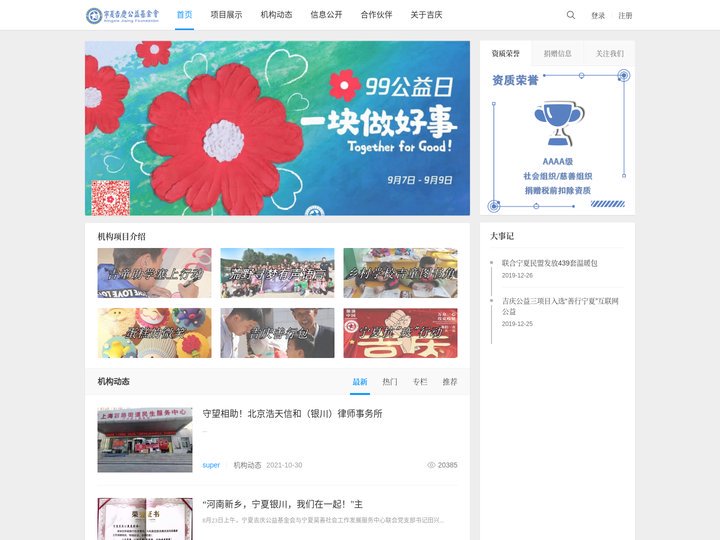The width and height of the screenshot is (720, 540).
Task: Go to 机构动态 in top navigation
Action: [276, 15]
